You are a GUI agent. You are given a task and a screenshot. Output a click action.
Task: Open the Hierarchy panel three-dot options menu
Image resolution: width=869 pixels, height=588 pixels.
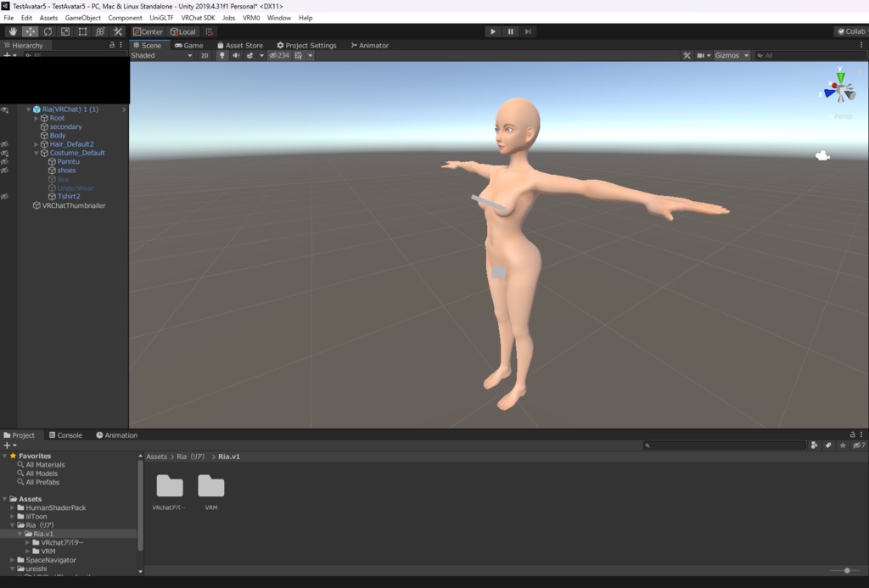(121, 45)
